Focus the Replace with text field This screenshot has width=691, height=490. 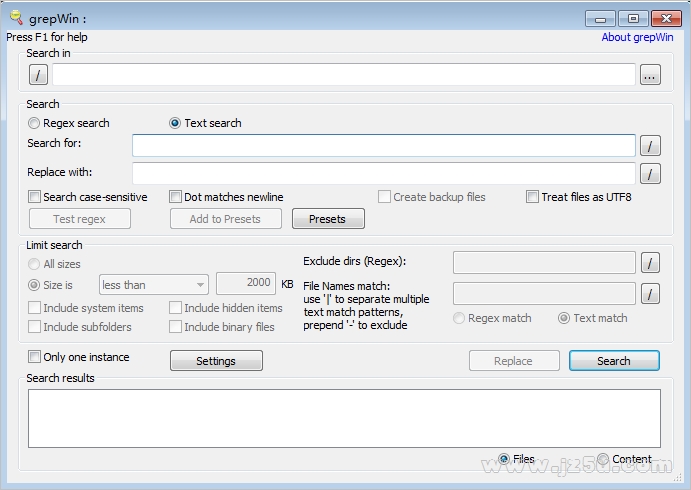click(x=384, y=173)
